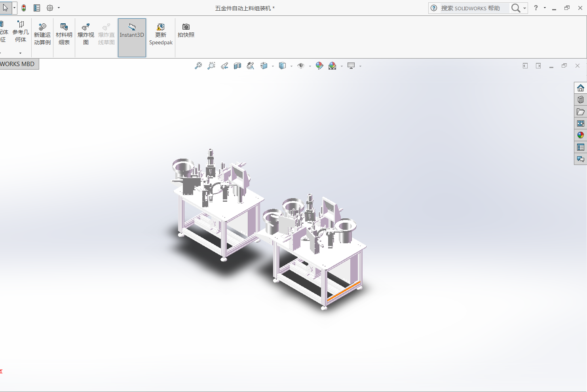Switch to the SOLIDWORKS MBD tab
Viewport: 587px width, 392px height.
pos(18,64)
